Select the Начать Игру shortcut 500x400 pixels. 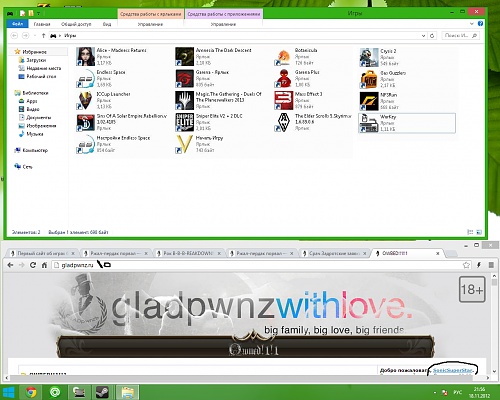(x=199, y=144)
